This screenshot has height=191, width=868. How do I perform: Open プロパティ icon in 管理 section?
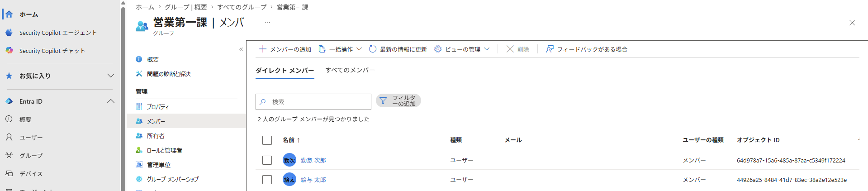tap(139, 107)
